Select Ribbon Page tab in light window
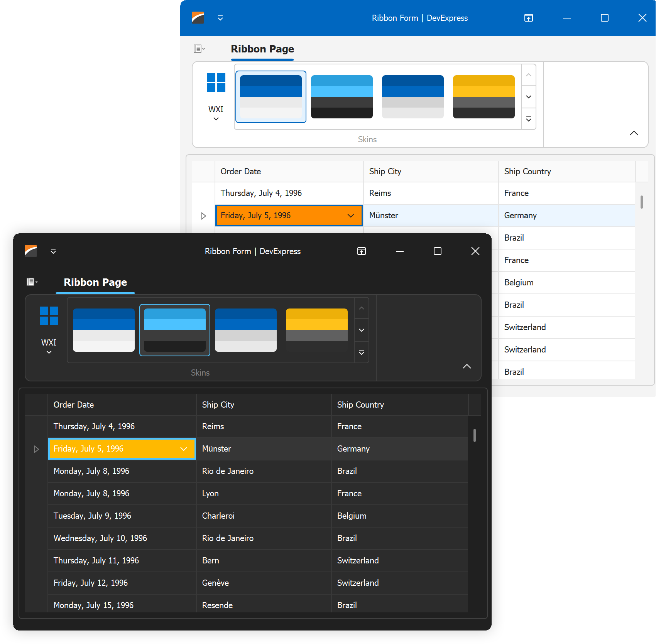656x644 pixels. 262,49
